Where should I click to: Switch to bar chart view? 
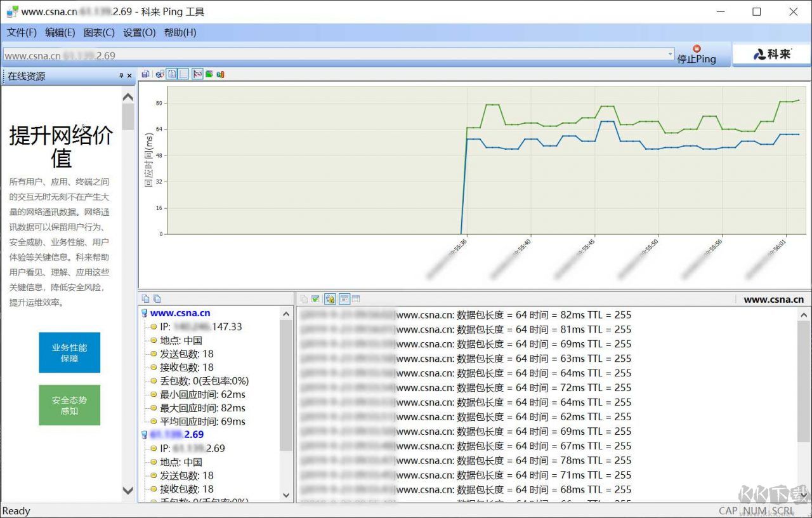click(220, 74)
